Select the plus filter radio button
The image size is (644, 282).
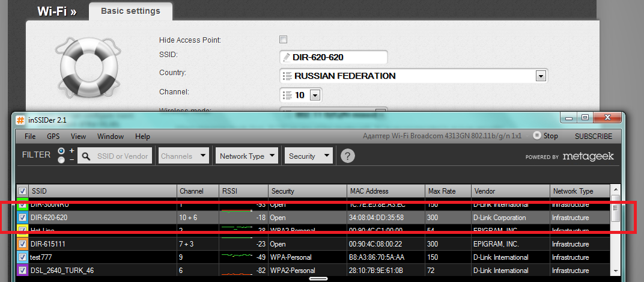point(61,150)
